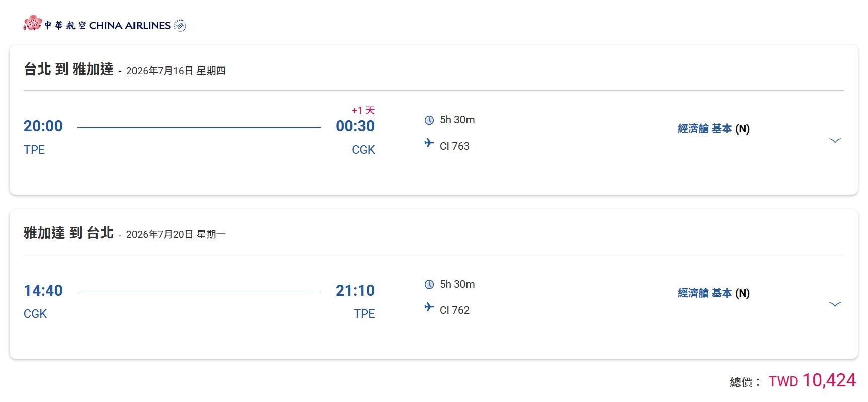Open return 經濟艙 基本 (N) fare link
This screenshot has width=868, height=402.
pyautogui.click(x=713, y=293)
